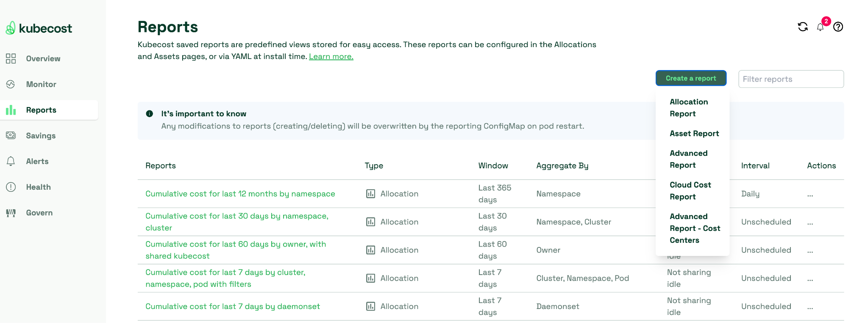Click the Reports page heading
868x323 pixels.
[168, 27]
